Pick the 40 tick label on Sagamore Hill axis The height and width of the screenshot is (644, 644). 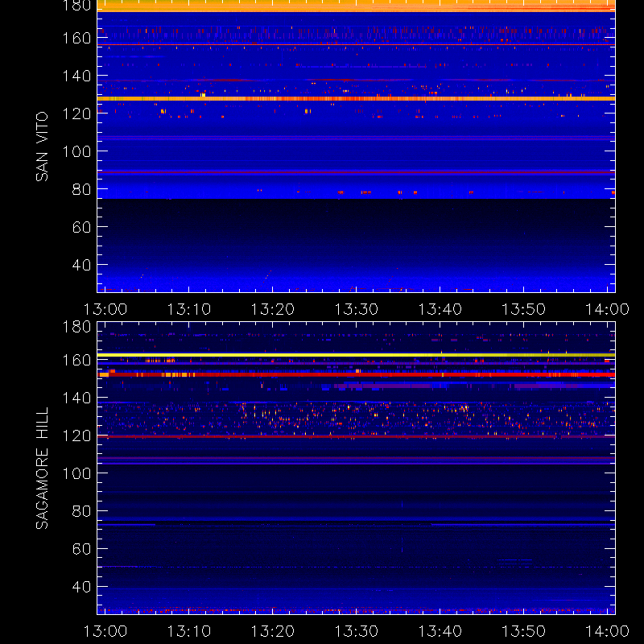click(81, 587)
